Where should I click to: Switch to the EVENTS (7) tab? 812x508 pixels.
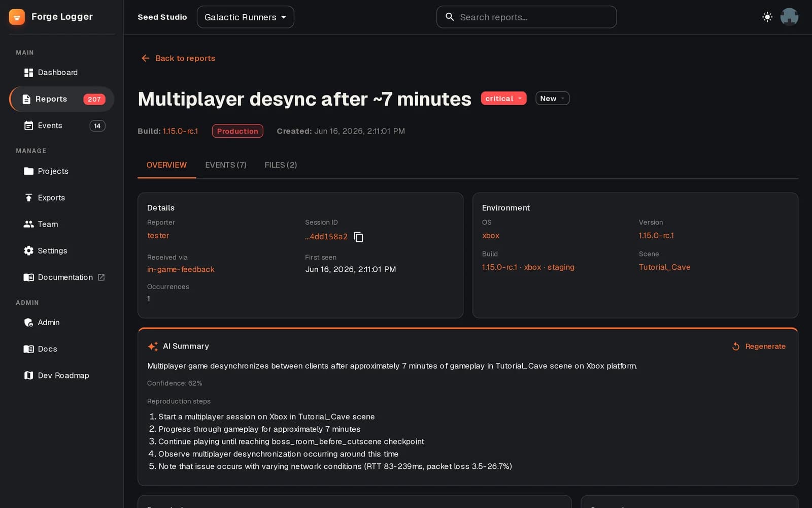(x=226, y=165)
